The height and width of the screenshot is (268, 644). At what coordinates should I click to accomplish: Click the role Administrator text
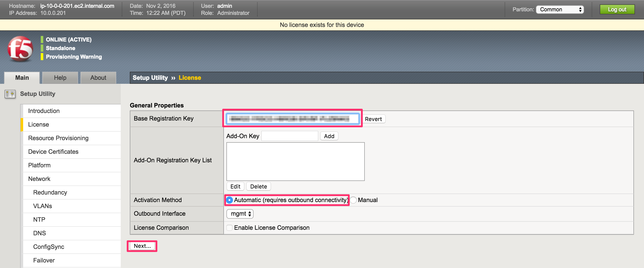233,13
